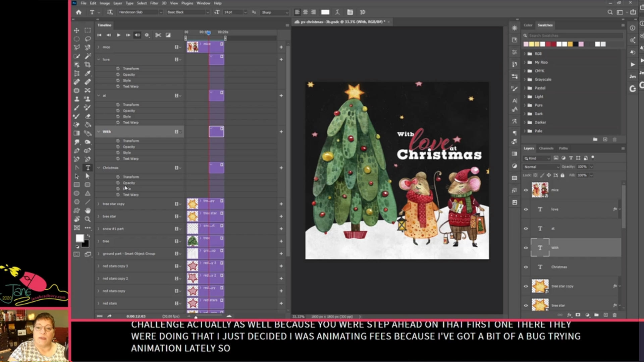Toggle Transform stopwatch under love track

(x=118, y=68)
